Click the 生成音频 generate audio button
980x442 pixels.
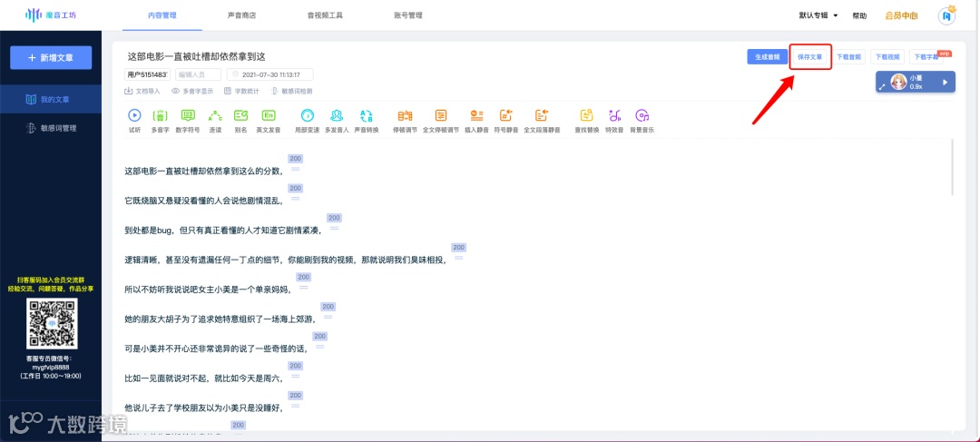coord(767,56)
